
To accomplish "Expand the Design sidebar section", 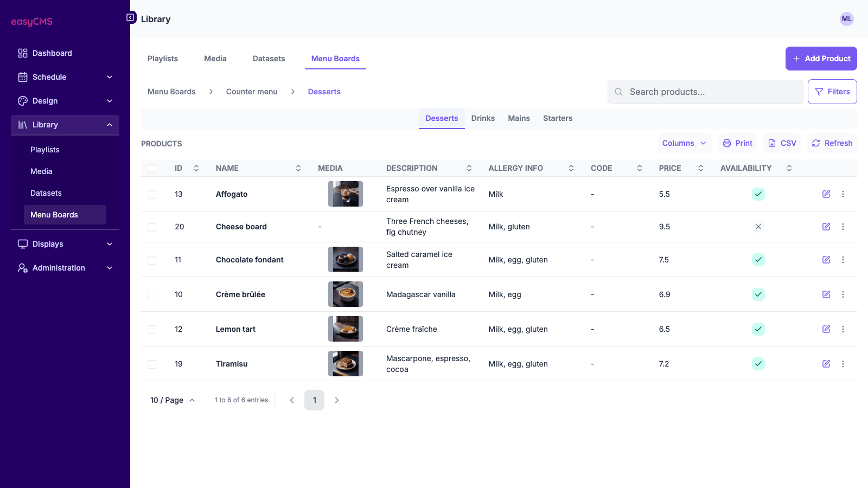I will (65, 101).
